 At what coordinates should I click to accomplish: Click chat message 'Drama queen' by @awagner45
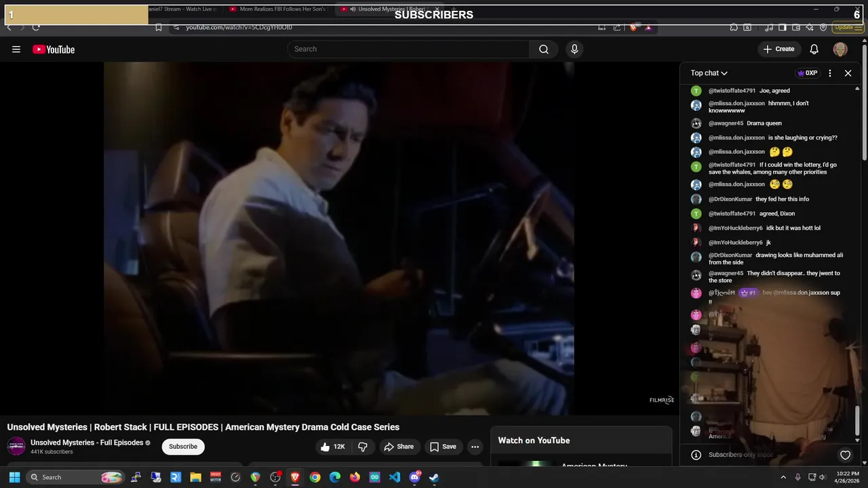pos(764,123)
